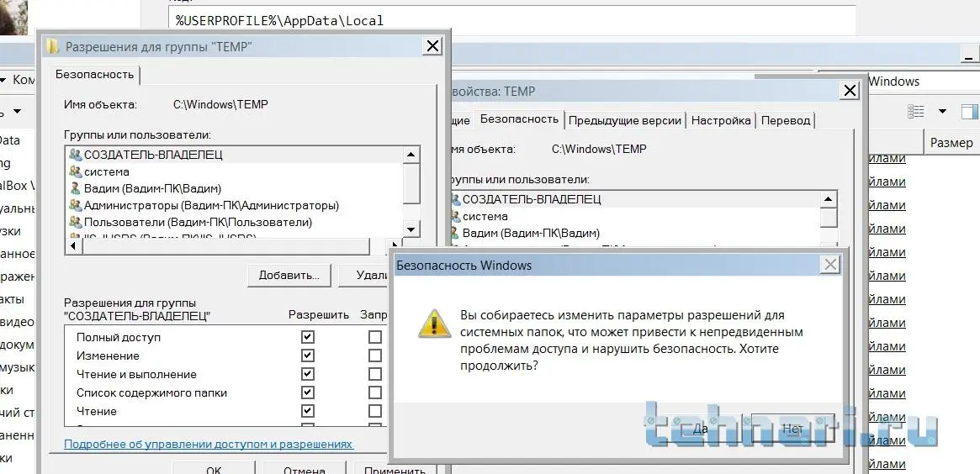
Task: Click СОЗДАТЕЛЬ-ВЛАДЕЛЕЦ icon in TEMP properties window
Action: click(454, 199)
